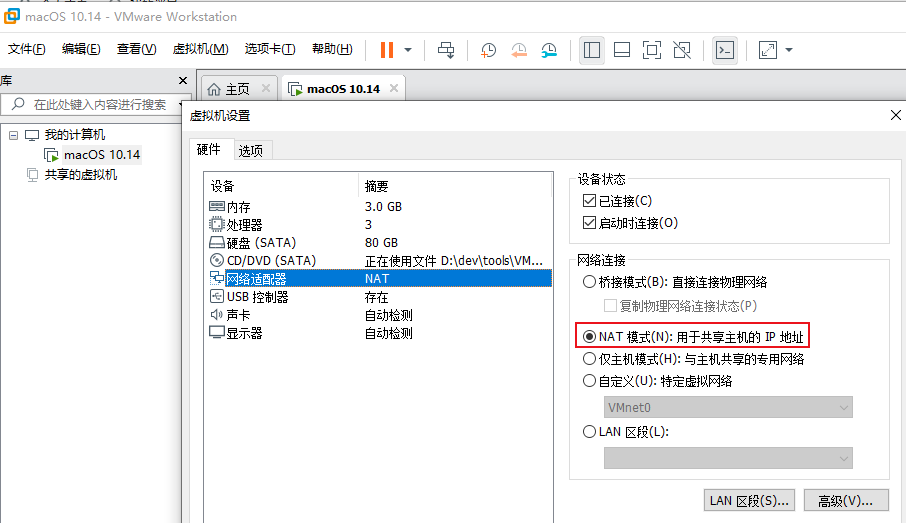Screen dimensions: 906x523
Task: Select the USB 控制器 device row
Action: tap(379, 297)
